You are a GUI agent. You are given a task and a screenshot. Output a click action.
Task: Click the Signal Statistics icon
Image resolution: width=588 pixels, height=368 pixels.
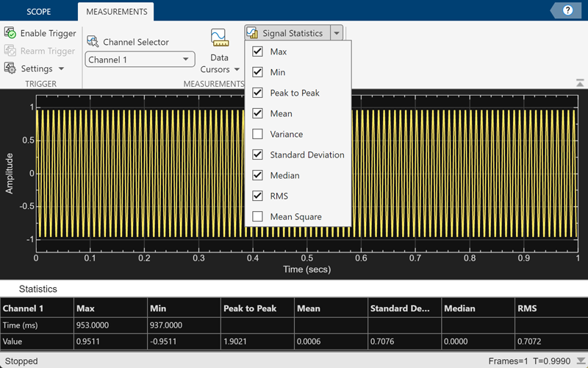[x=253, y=33]
